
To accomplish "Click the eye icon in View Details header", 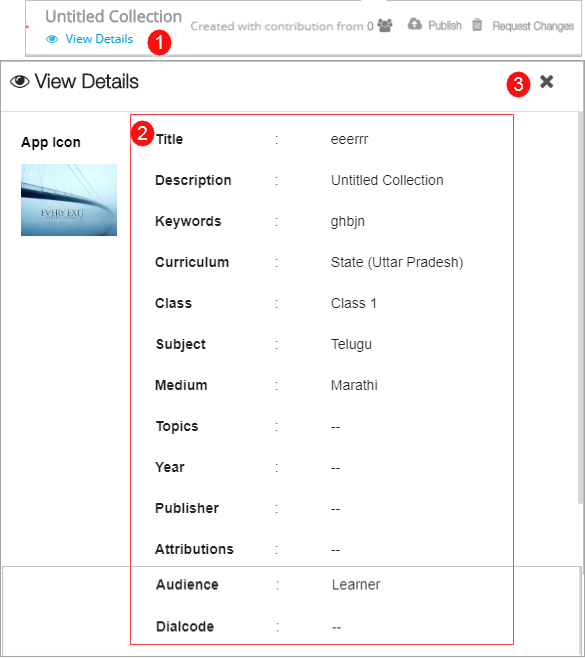I will tap(20, 82).
